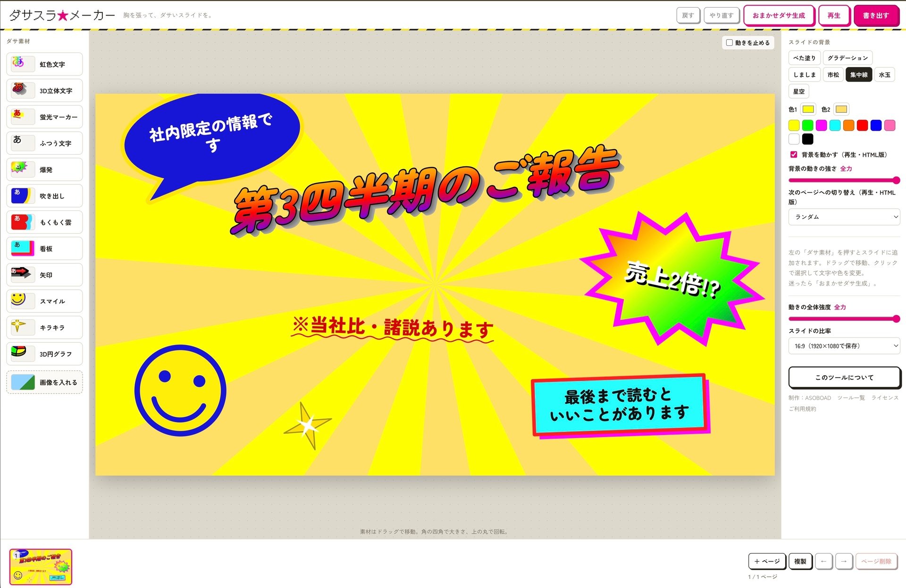Enable the 動きを止める checkbox

(x=730, y=42)
